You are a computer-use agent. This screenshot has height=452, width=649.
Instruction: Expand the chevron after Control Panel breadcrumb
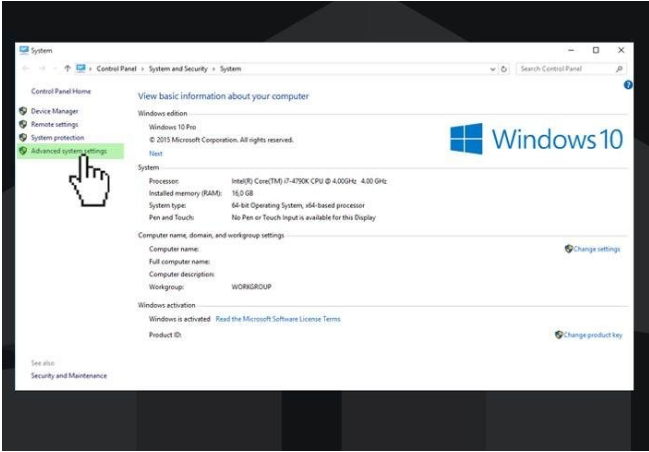click(x=142, y=69)
